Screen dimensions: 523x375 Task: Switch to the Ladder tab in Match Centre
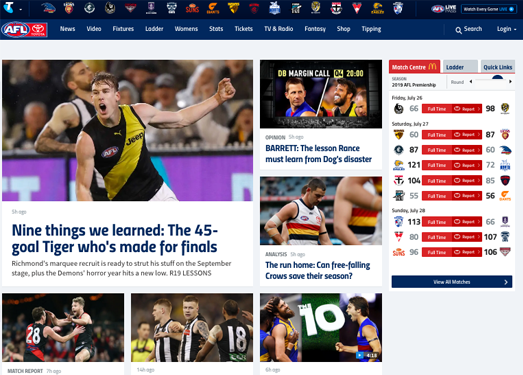tap(460, 67)
